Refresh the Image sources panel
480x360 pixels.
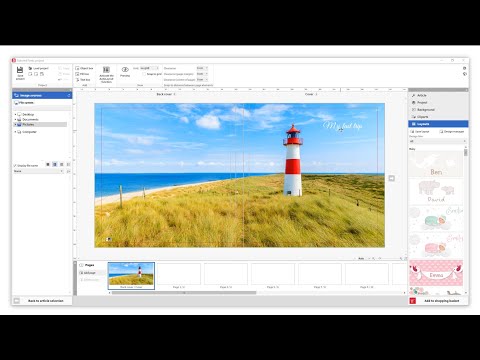[69, 95]
